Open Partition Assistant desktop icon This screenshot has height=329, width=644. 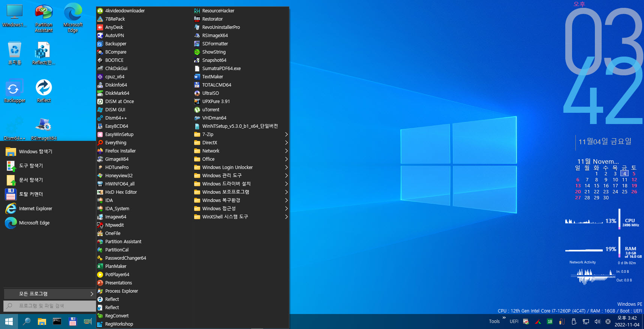43,18
